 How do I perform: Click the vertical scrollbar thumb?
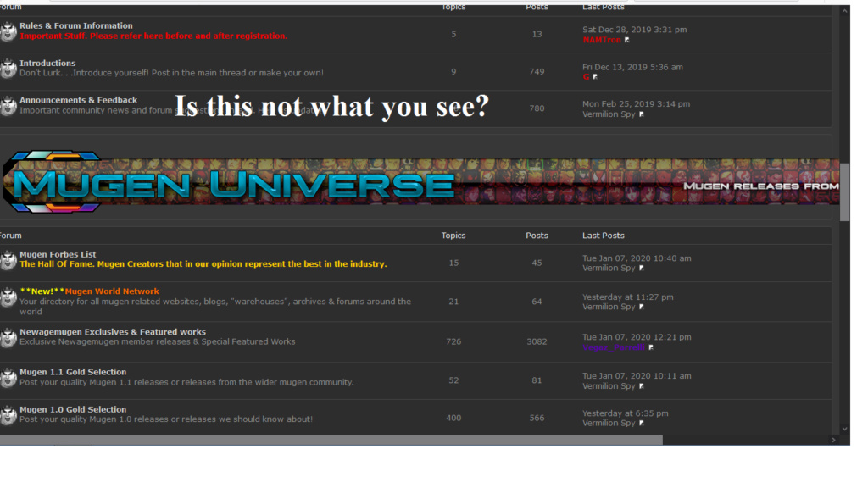[x=845, y=192]
